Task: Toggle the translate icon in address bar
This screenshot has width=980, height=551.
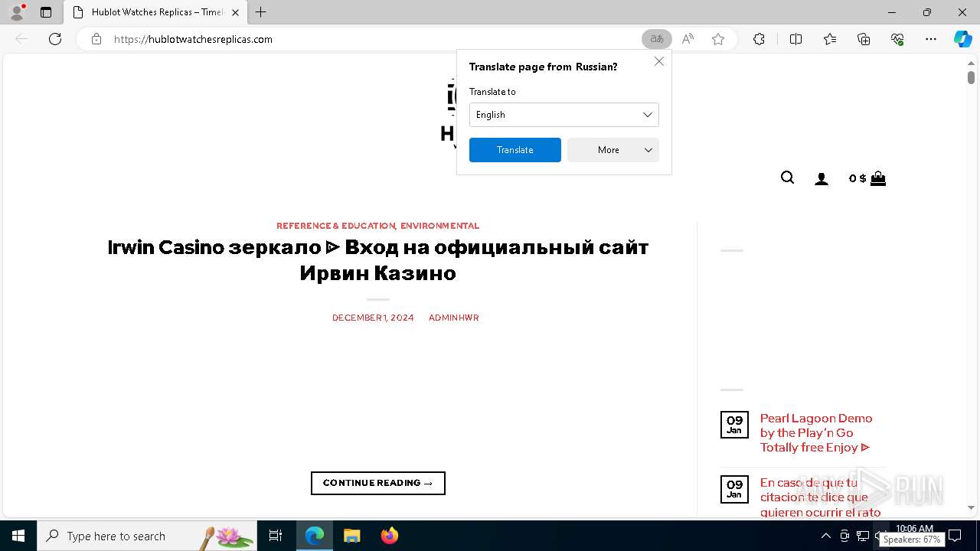Action: 657,39
